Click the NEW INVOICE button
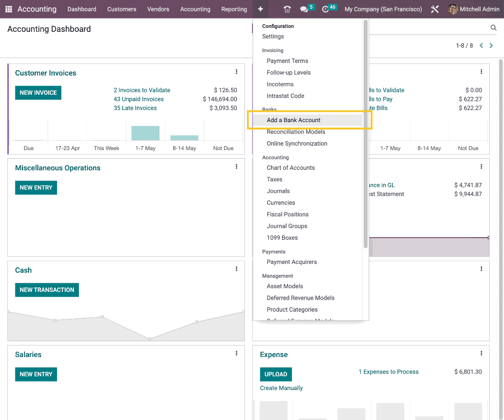The height and width of the screenshot is (420, 504). pos(38,93)
